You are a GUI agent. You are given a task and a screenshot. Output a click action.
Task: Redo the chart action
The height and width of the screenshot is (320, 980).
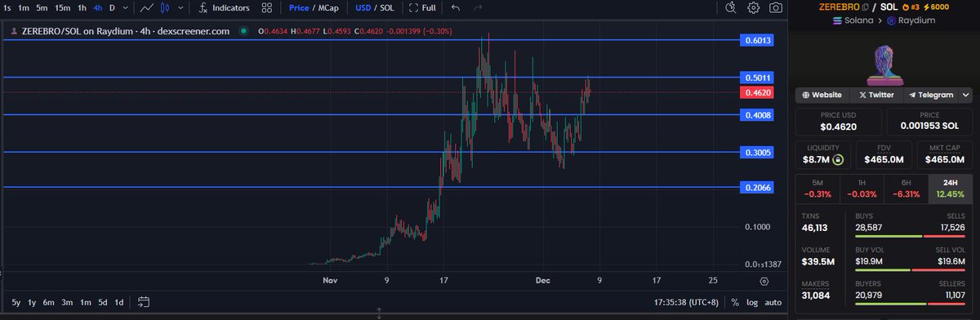pyautogui.click(x=478, y=7)
